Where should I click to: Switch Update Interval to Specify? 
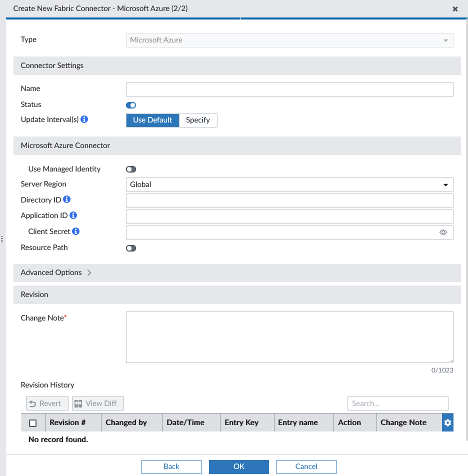tap(198, 120)
